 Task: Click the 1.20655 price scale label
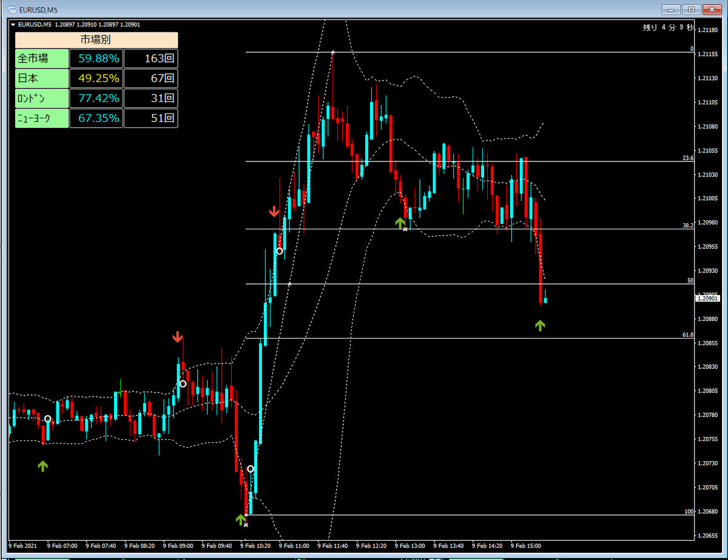click(x=707, y=536)
